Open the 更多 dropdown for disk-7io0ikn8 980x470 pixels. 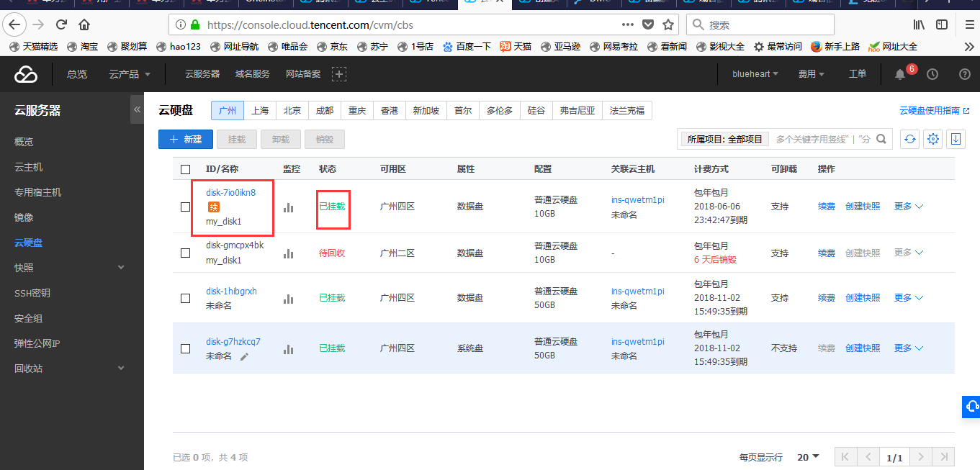coord(908,207)
